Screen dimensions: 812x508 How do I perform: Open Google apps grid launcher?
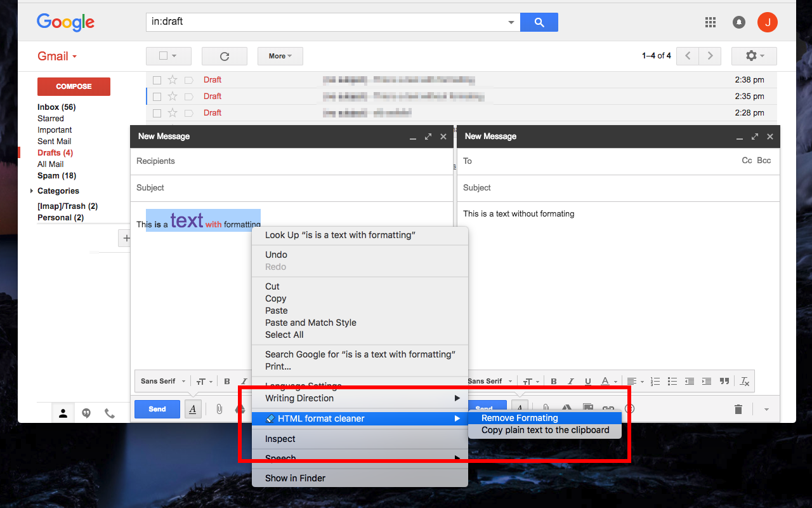(710, 22)
